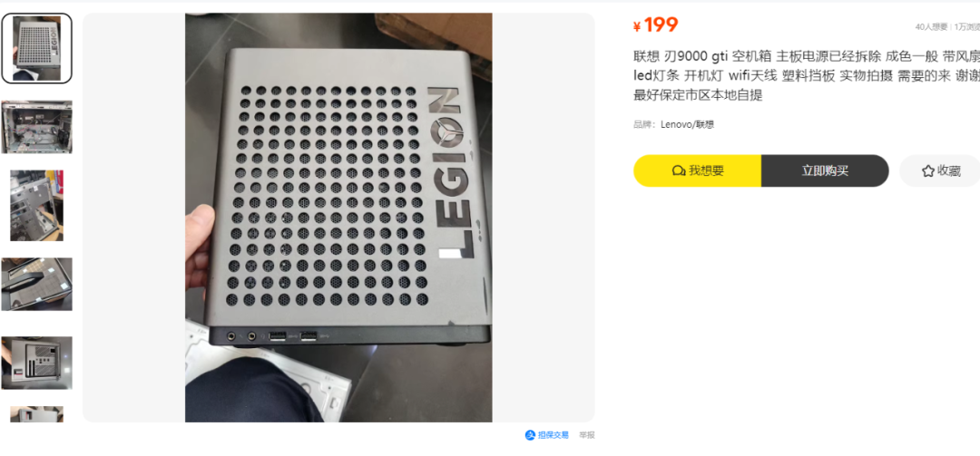Click the large Legion case main photo
This screenshot has height=456, width=980.
click(x=338, y=218)
